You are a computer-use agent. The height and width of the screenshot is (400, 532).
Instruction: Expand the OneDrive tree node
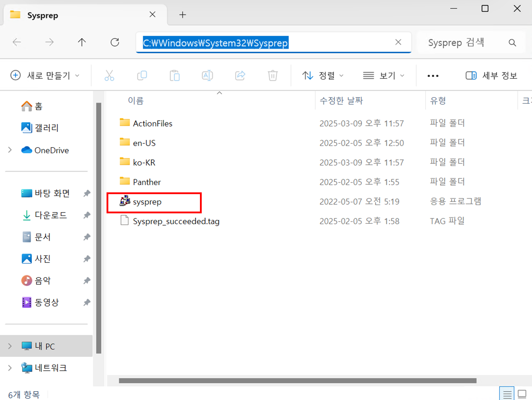(10, 150)
